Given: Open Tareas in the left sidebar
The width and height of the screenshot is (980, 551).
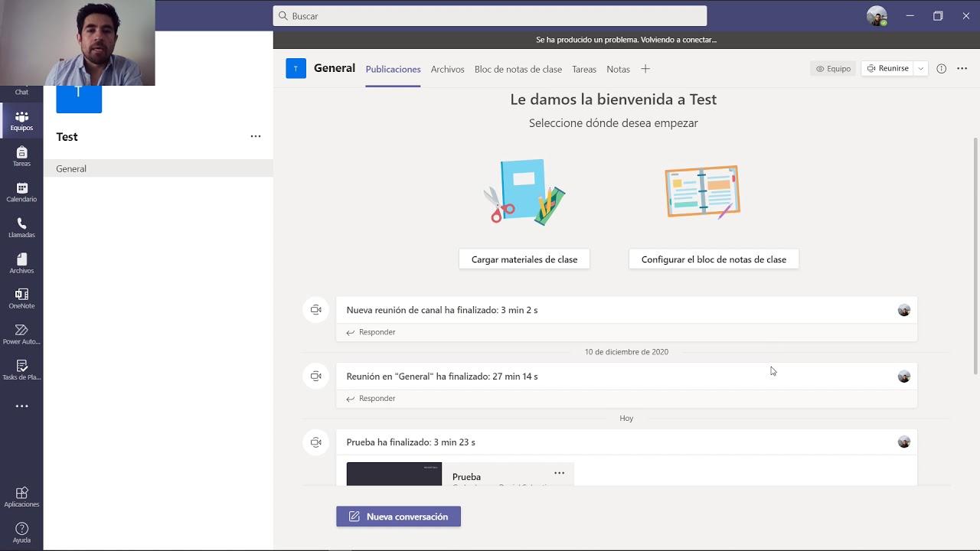Looking at the screenshot, I should [x=21, y=156].
